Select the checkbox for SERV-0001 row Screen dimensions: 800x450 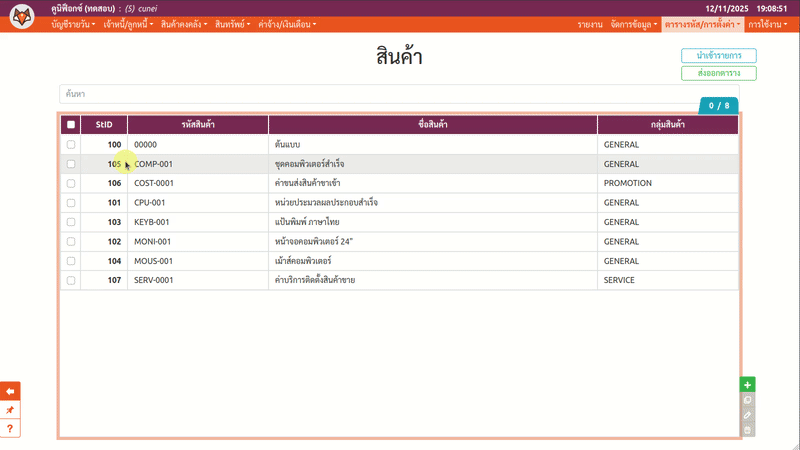point(70,280)
